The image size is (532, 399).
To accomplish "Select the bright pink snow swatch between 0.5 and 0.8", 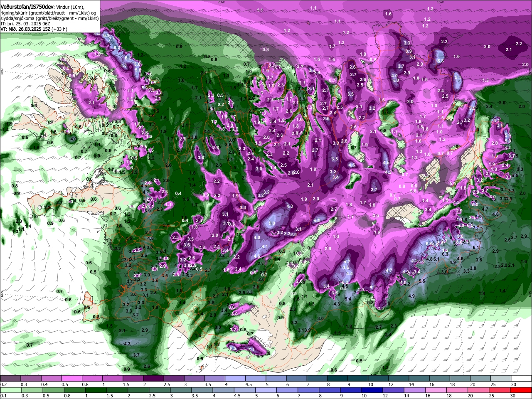I will click(71, 378).
